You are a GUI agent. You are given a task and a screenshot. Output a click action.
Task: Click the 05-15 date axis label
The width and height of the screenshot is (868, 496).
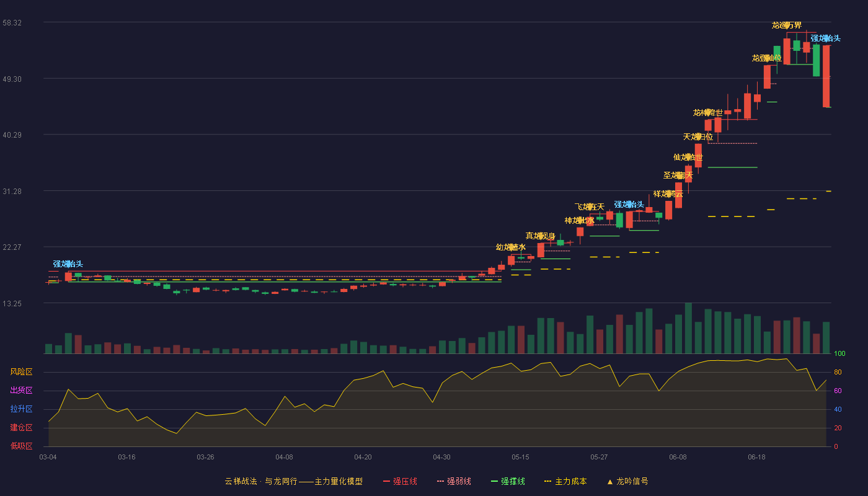521,457
